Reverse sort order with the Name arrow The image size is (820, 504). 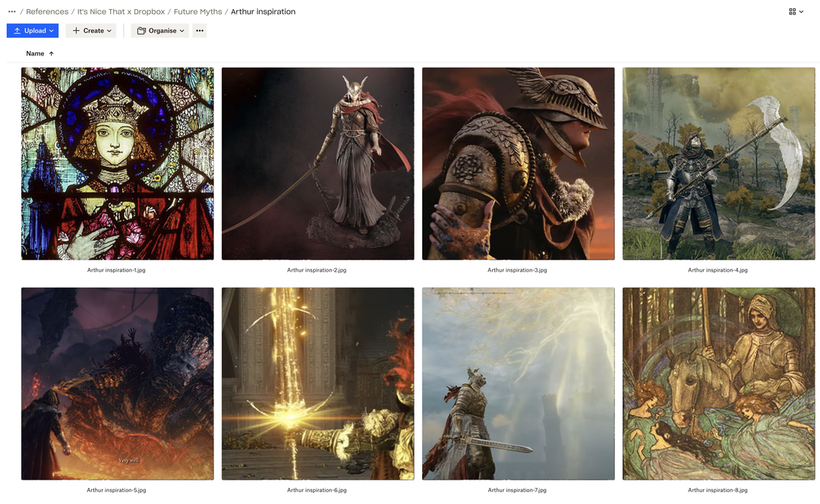pos(52,53)
